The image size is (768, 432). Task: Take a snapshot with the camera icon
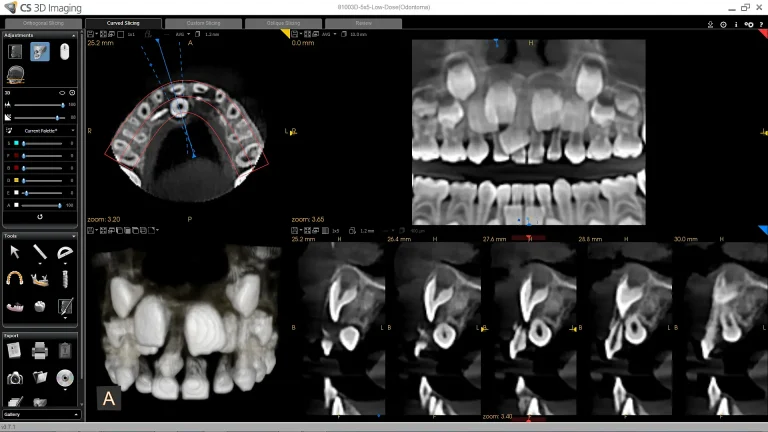tap(15, 378)
